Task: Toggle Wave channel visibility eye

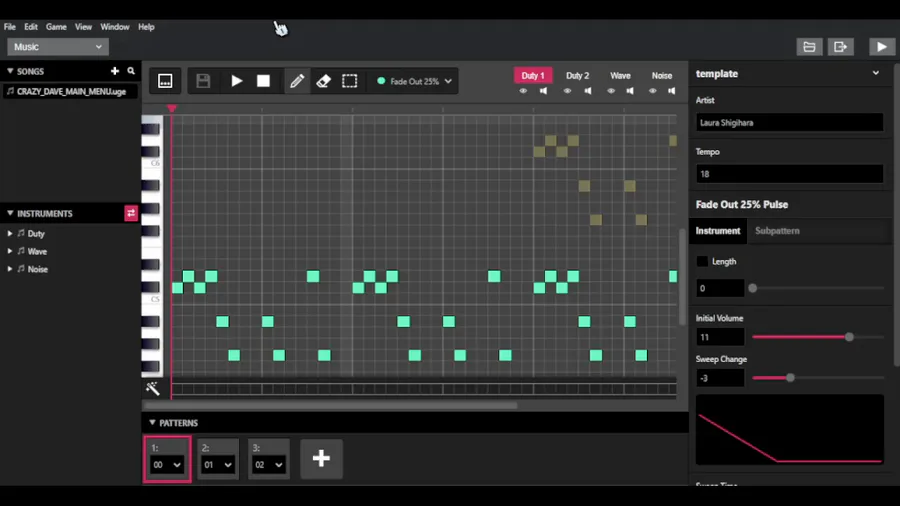Action: click(x=611, y=91)
